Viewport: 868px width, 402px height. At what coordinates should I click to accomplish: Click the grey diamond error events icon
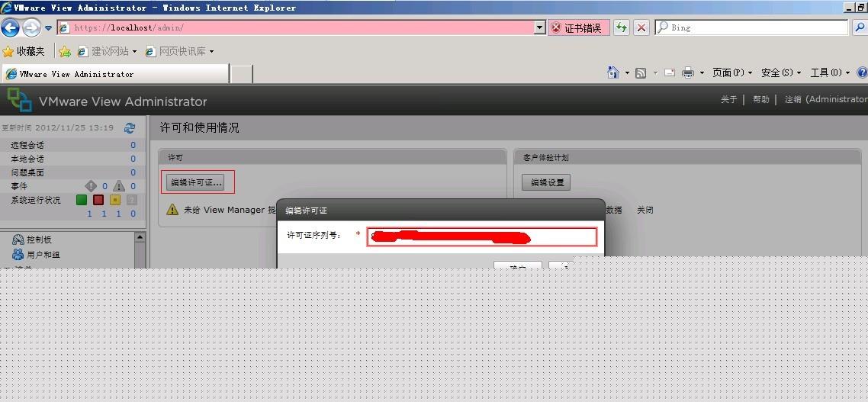[x=91, y=186]
